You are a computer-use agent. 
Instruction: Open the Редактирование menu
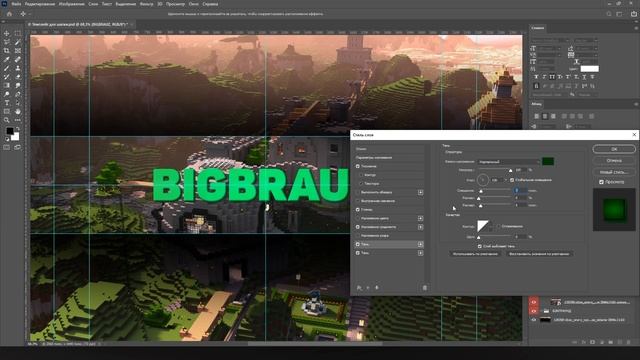[x=40, y=4]
